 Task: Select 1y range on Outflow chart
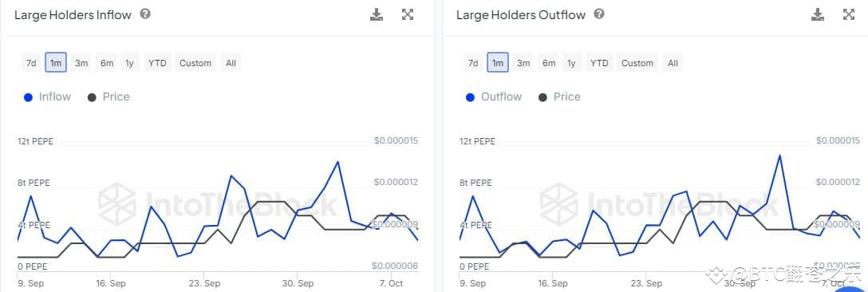570,62
